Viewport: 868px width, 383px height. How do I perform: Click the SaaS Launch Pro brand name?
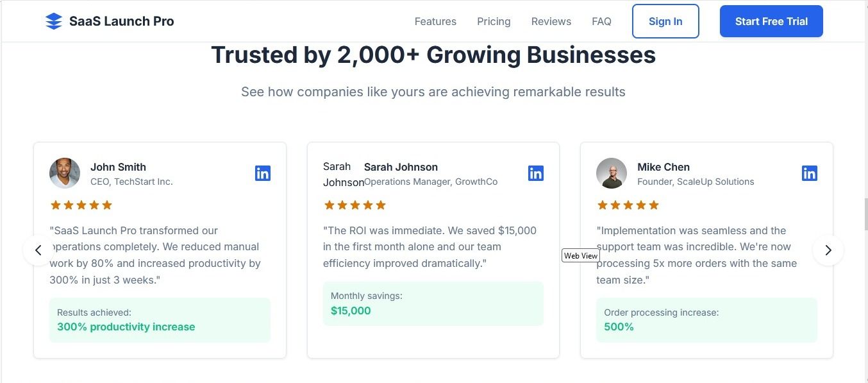pyautogui.click(x=122, y=21)
